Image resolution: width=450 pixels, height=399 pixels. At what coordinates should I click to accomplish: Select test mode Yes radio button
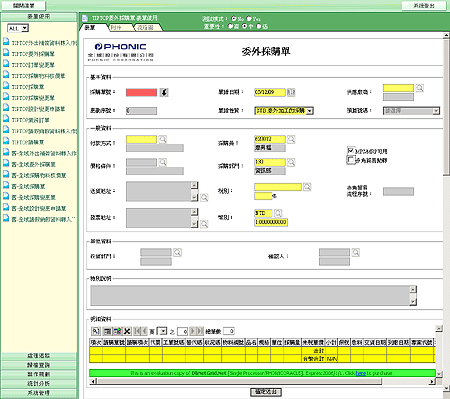[x=249, y=19]
